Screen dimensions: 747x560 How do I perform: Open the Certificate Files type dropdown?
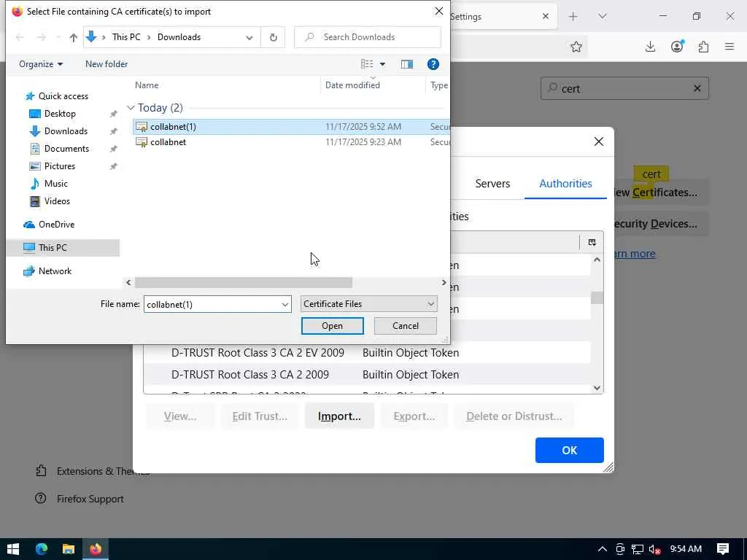(x=368, y=304)
